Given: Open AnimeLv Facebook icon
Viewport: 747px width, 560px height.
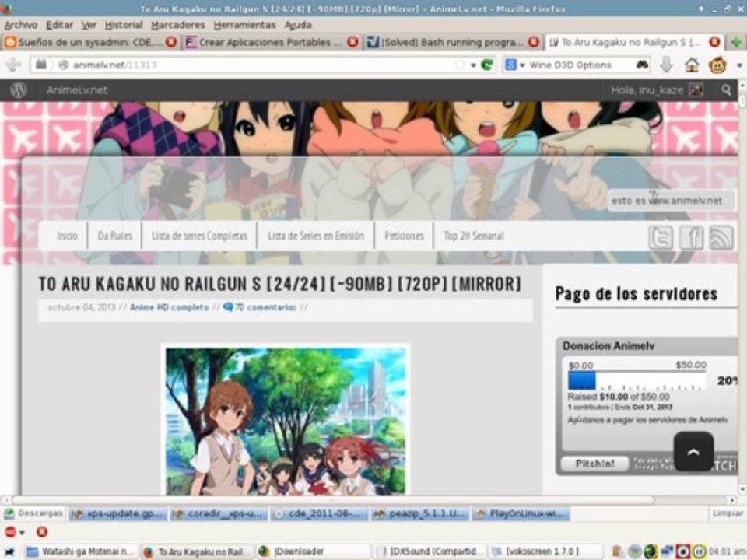Looking at the screenshot, I should tap(691, 237).
